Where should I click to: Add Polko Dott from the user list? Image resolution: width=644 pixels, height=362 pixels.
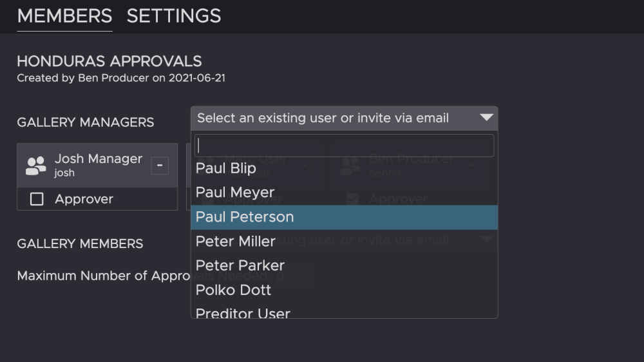tap(233, 290)
